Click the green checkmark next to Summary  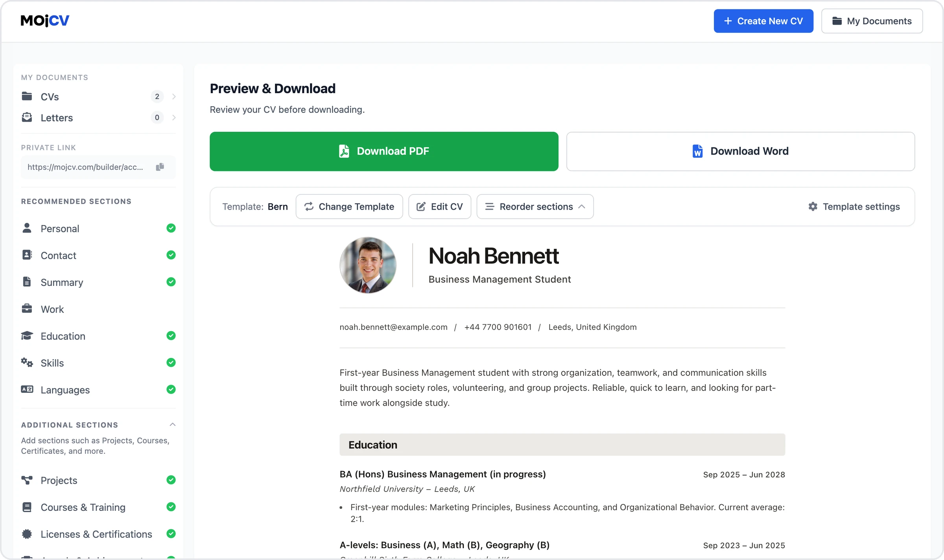click(171, 282)
